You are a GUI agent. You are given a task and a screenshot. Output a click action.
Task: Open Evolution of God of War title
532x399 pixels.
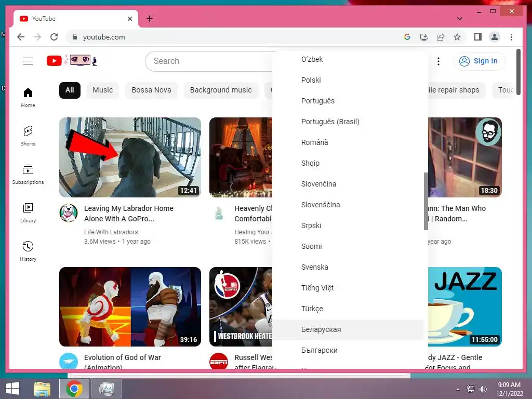click(123, 361)
